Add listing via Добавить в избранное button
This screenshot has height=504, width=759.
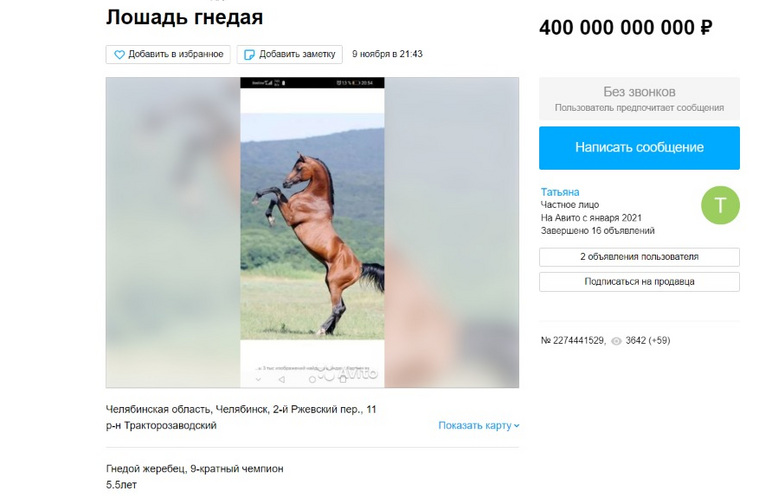(168, 54)
